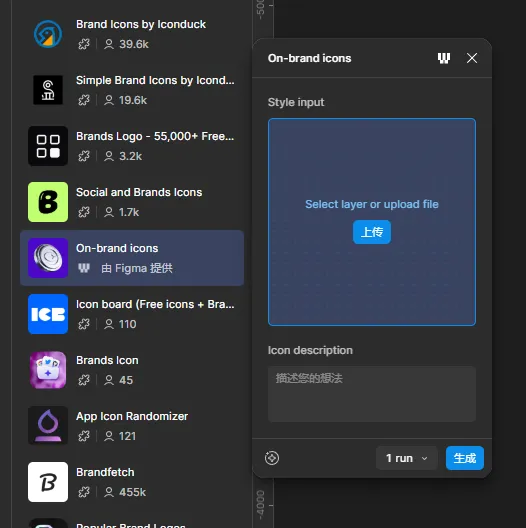This screenshot has width=526, height=528.
Task: Open App Icon Randomizer title
Action: click(132, 416)
